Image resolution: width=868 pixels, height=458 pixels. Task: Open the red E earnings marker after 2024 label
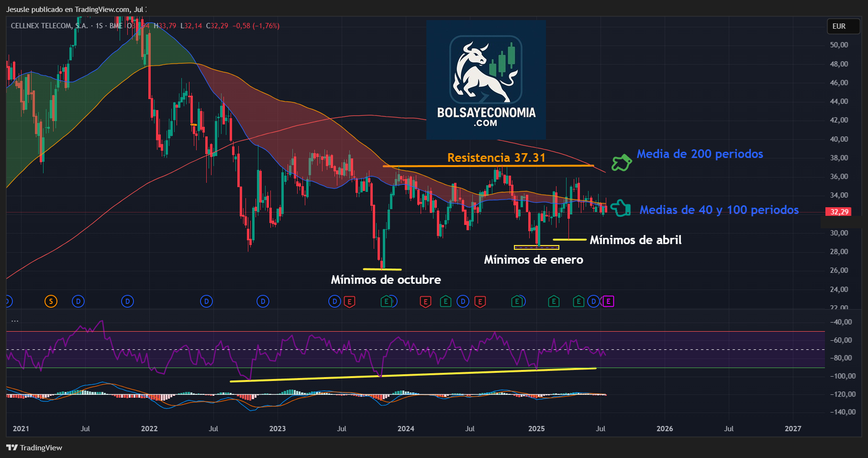coord(425,302)
